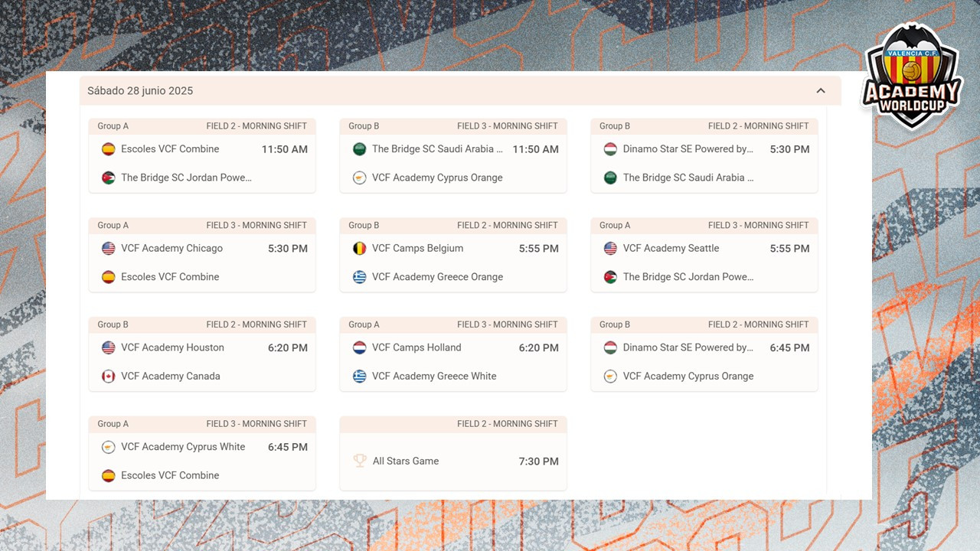Screen dimensions: 980x551
Task: Click the 5:30 PM time on the Chicago card
Action: pyautogui.click(x=288, y=249)
